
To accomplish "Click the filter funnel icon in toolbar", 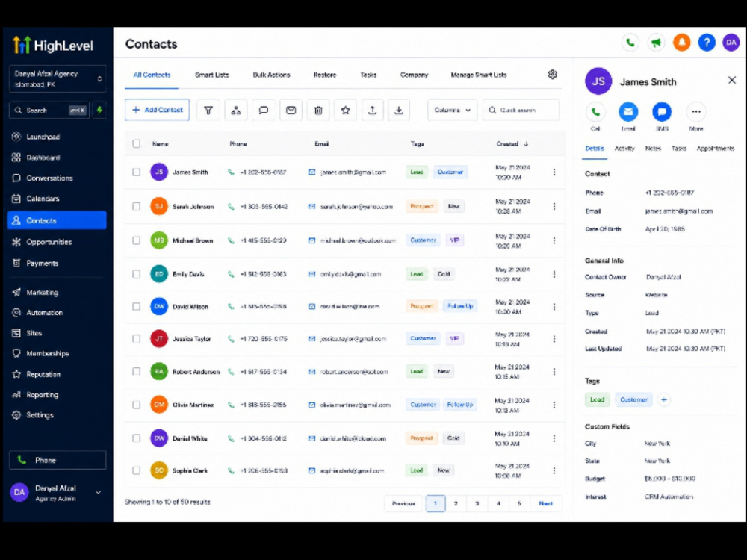I will coord(208,110).
